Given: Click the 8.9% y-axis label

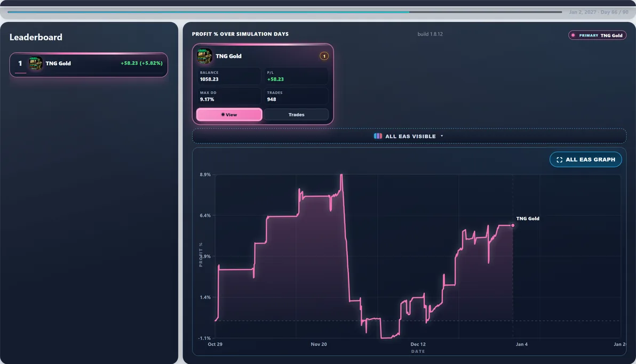Looking at the screenshot, I should pos(205,175).
